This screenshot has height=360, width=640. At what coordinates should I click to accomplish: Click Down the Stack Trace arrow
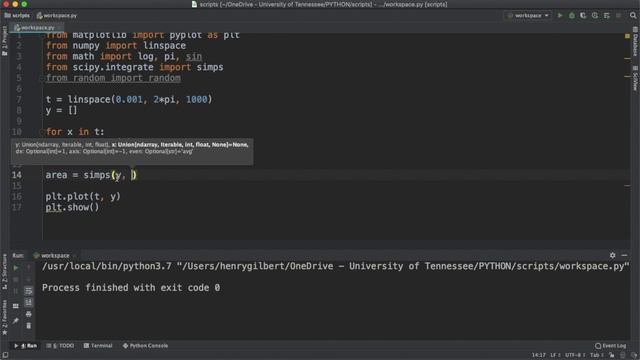[x=29, y=280]
